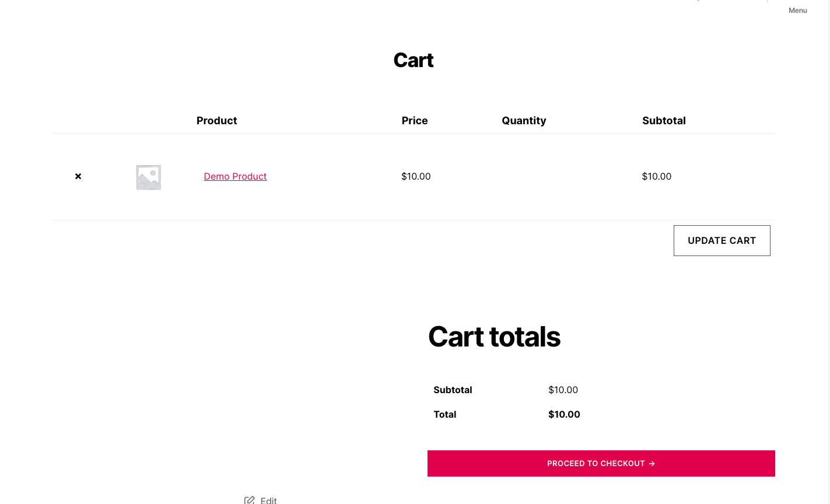Click the Quantity column header

tap(524, 121)
